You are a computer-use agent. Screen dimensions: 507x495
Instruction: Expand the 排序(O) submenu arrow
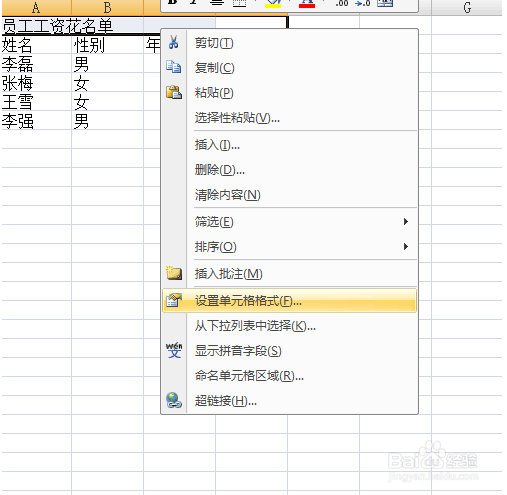tap(406, 246)
